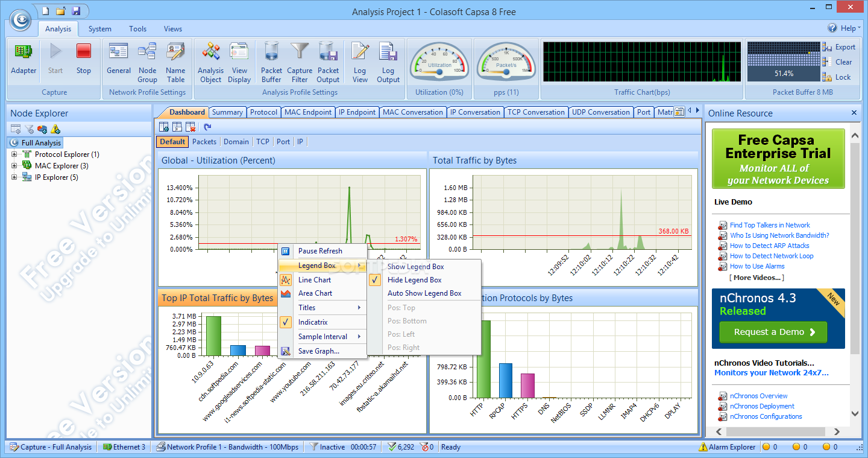This screenshot has height=458, width=868.
Task: Open the Summary tab
Action: (227, 112)
